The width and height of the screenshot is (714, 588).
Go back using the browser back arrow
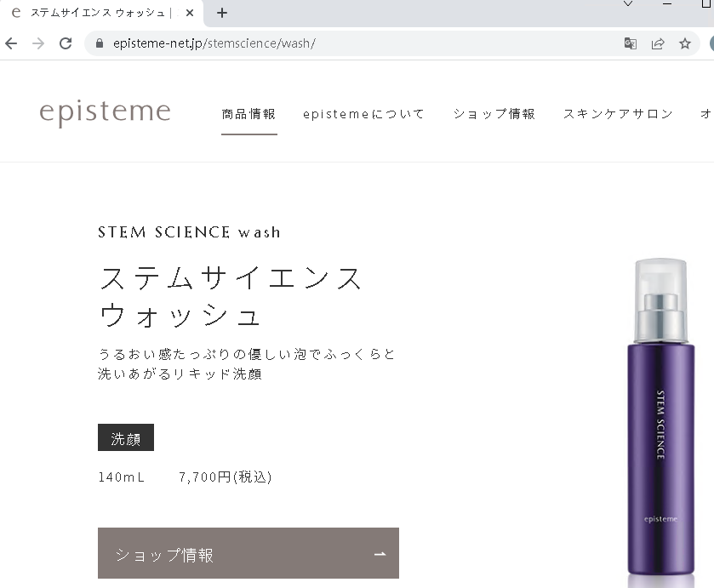11,43
